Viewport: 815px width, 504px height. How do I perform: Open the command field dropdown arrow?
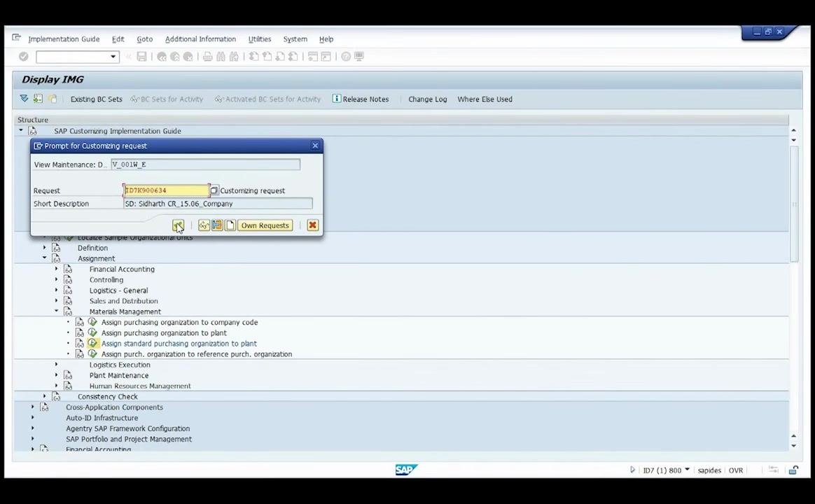pos(113,57)
